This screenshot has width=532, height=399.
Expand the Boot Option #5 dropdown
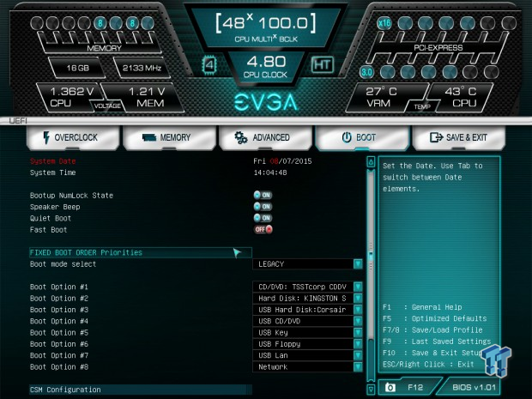(x=307, y=333)
